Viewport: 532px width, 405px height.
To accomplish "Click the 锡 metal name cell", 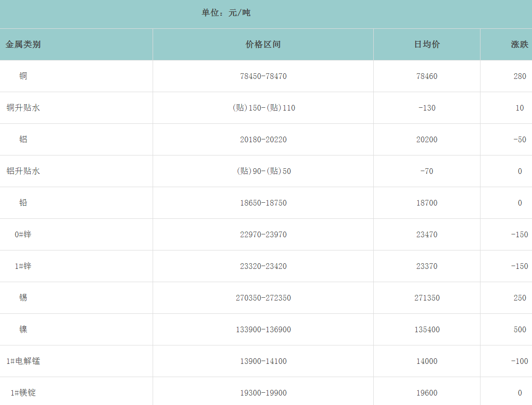I will 23,298.
